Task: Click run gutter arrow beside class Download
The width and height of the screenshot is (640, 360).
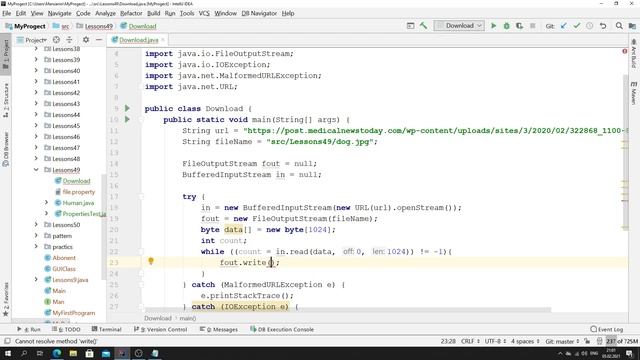Action: [127, 108]
